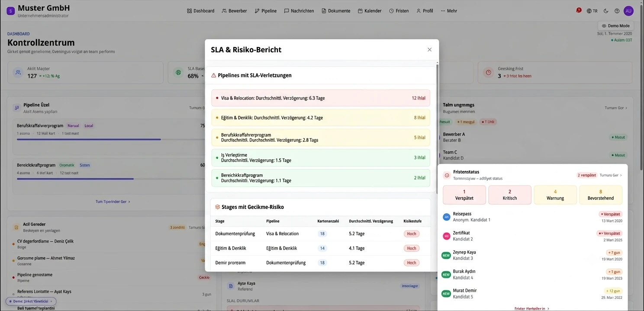
Task: Select the Berufskkraffahrerprogram violation row
Action: (x=321, y=138)
